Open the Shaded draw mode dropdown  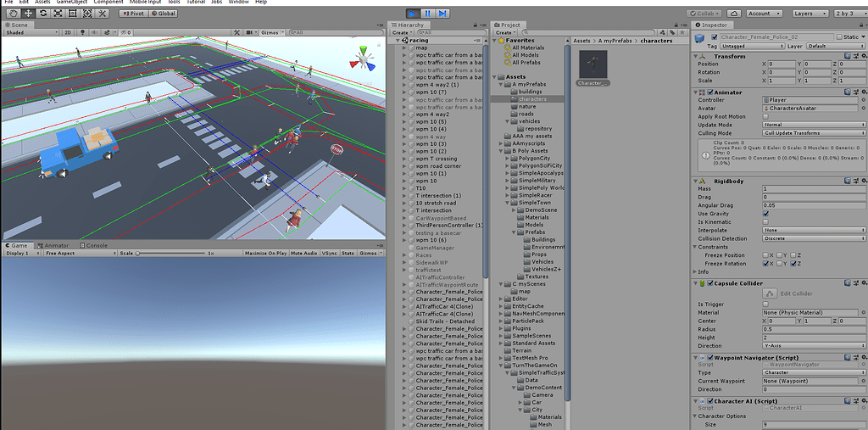coord(31,32)
